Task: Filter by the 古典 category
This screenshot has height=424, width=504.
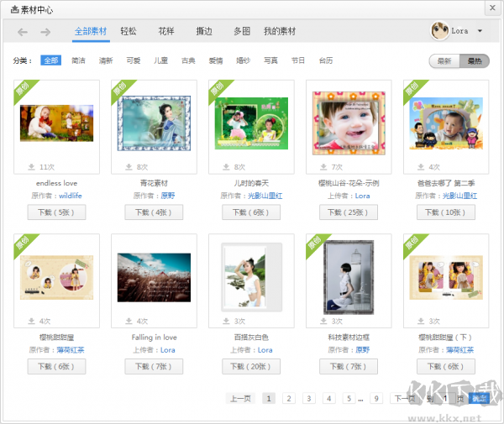Action: pyautogui.click(x=188, y=60)
